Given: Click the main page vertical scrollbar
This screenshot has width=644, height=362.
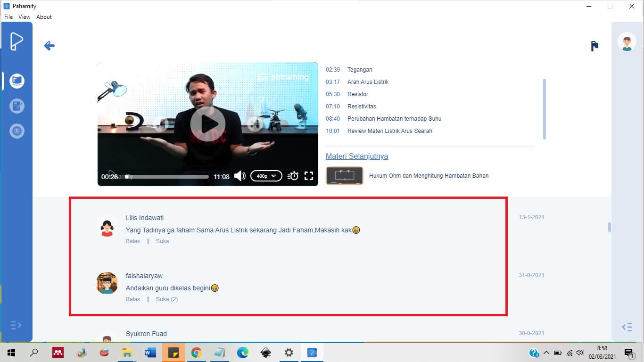Looking at the screenshot, I should click(x=610, y=227).
